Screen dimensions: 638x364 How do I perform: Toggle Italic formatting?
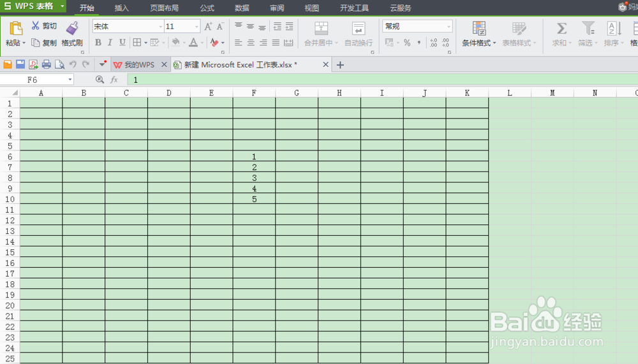point(110,42)
